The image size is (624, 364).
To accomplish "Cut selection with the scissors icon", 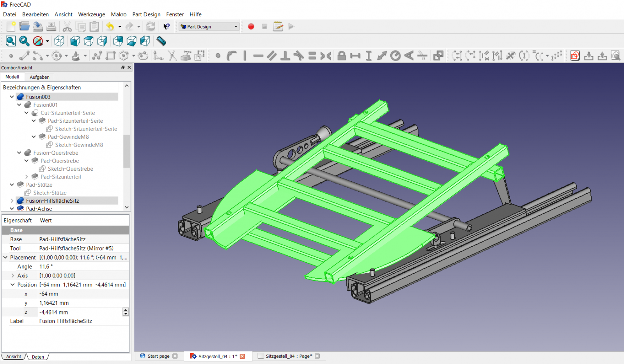I will click(67, 27).
